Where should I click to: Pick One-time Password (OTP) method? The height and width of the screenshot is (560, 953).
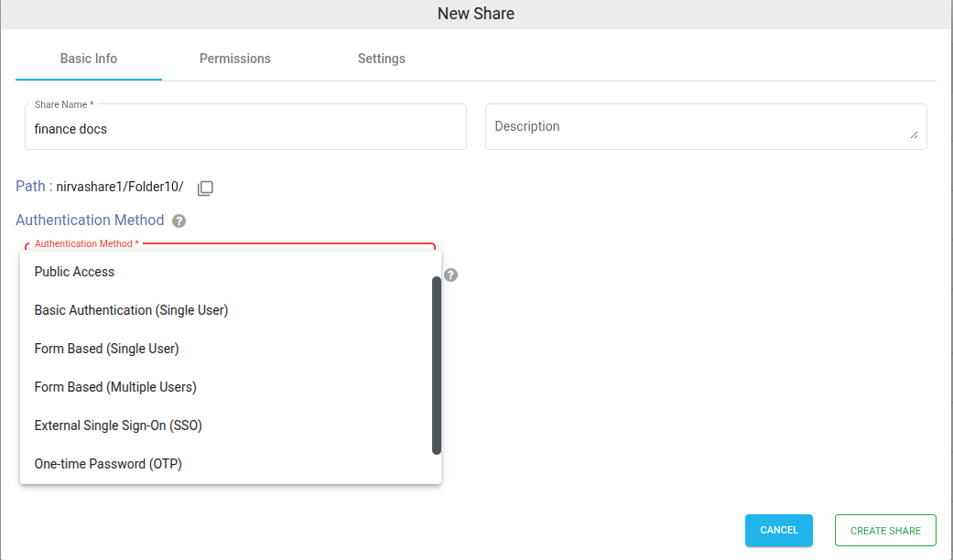[107, 464]
